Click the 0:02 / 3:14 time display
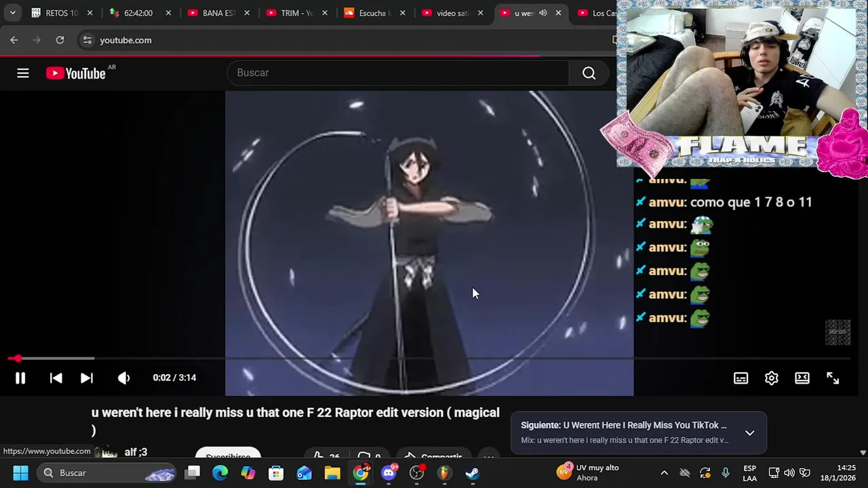 coord(174,378)
